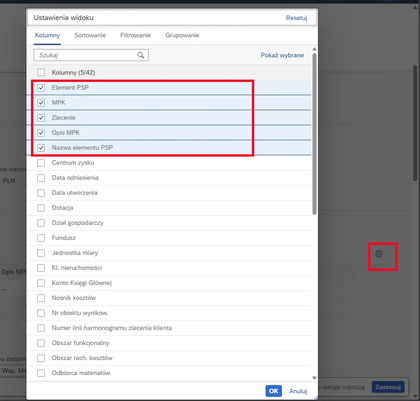Click the Resetuj link
Screen dimensions: 420x401
[x=296, y=18]
